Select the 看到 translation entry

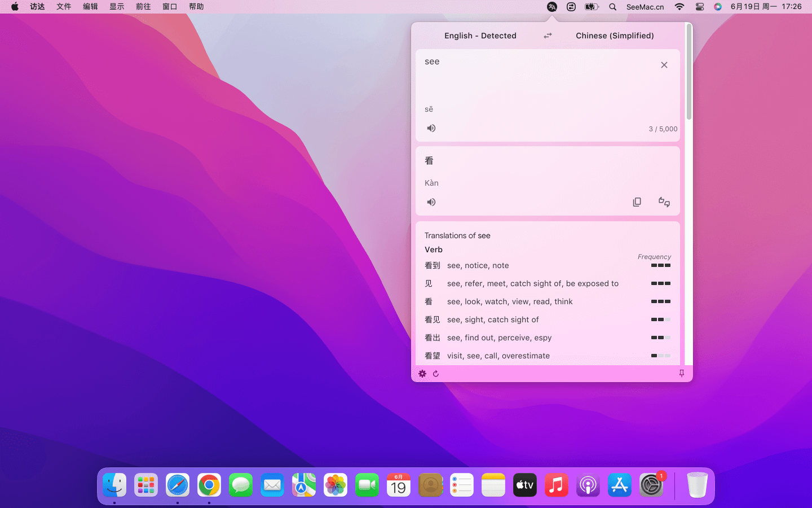433,265
